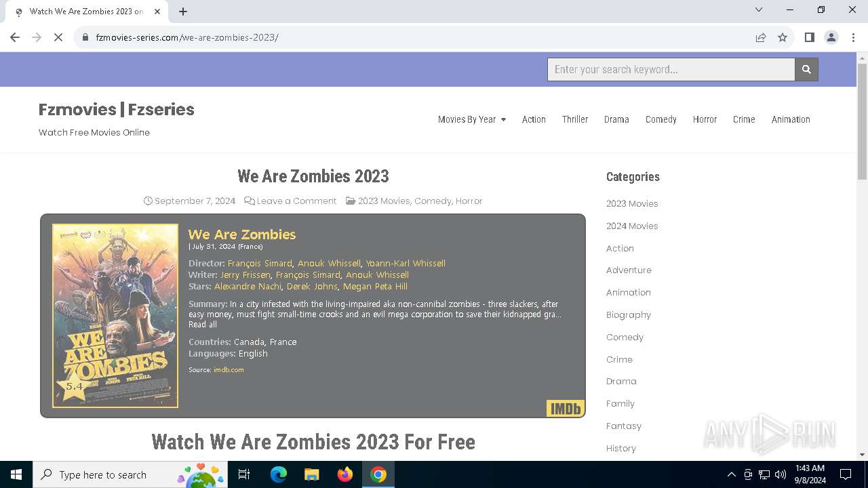Open Leave a Comment link
Image resolution: width=868 pixels, height=488 pixels.
click(x=296, y=201)
